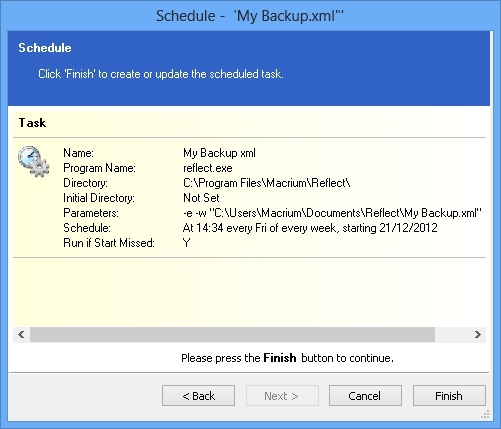The image size is (501, 429).
Task: Click the Finish button
Action: pyautogui.click(x=449, y=396)
